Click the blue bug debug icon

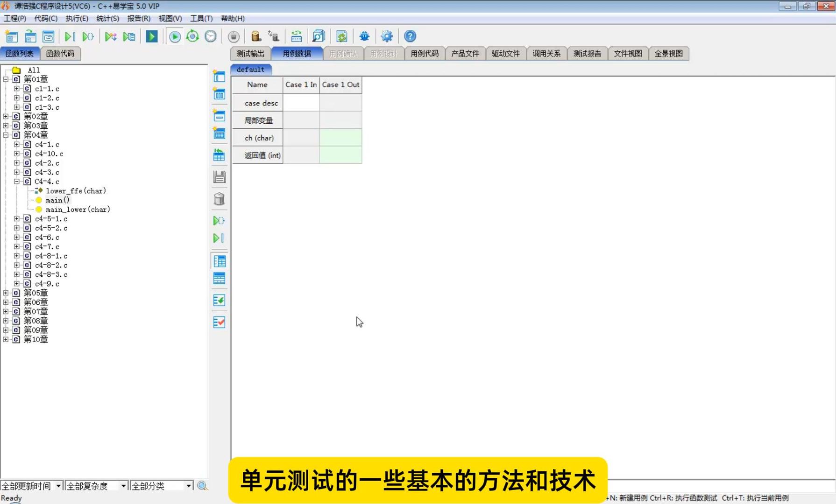coord(364,36)
